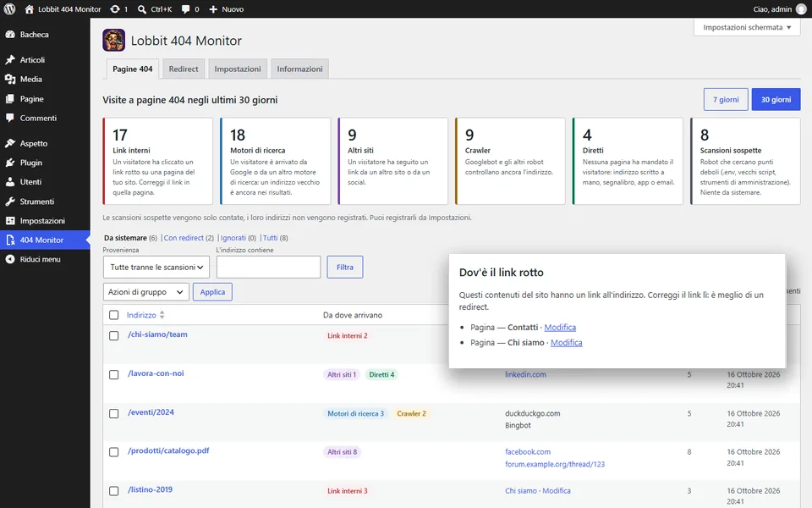Switch to the Pagine 404 tab

coord(133,69)
